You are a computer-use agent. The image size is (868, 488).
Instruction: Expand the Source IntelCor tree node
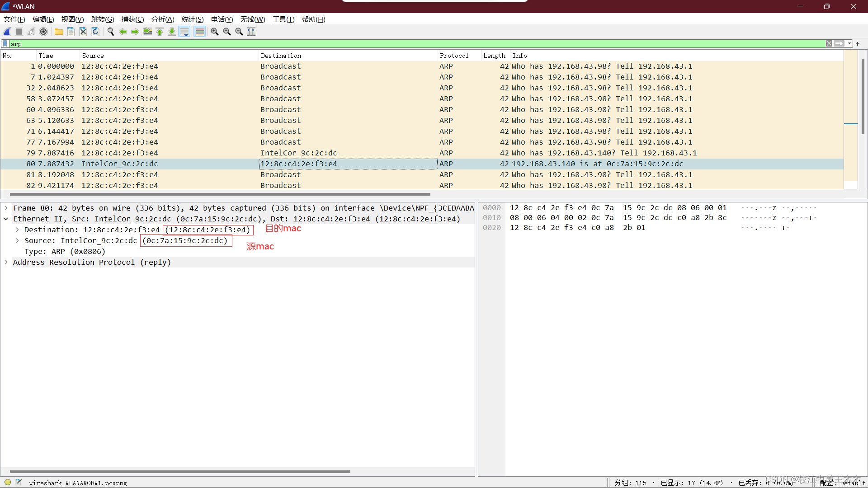click(17, 240)
